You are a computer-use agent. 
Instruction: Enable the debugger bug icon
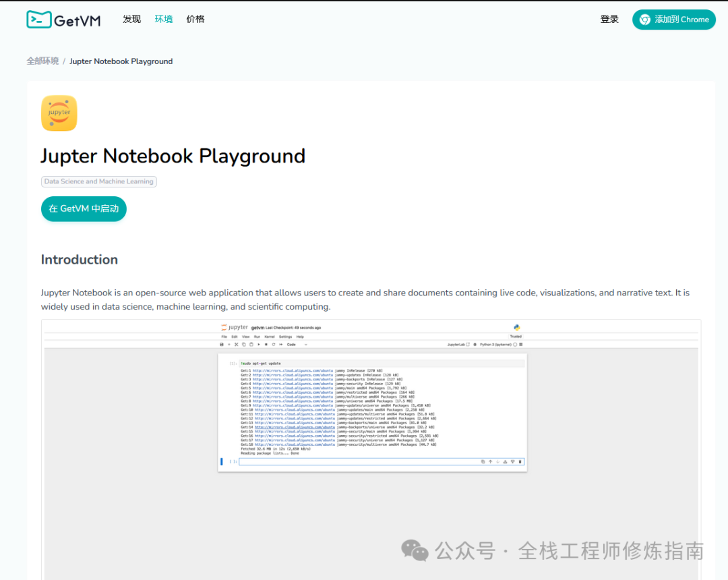pyautogui.click(x=475, y=345)
